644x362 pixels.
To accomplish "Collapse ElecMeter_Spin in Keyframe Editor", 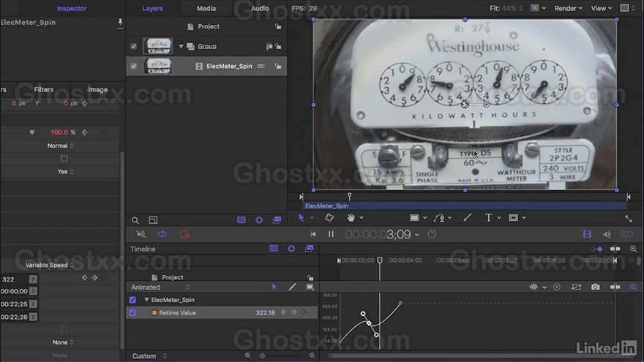I will (x=146, y=300).
